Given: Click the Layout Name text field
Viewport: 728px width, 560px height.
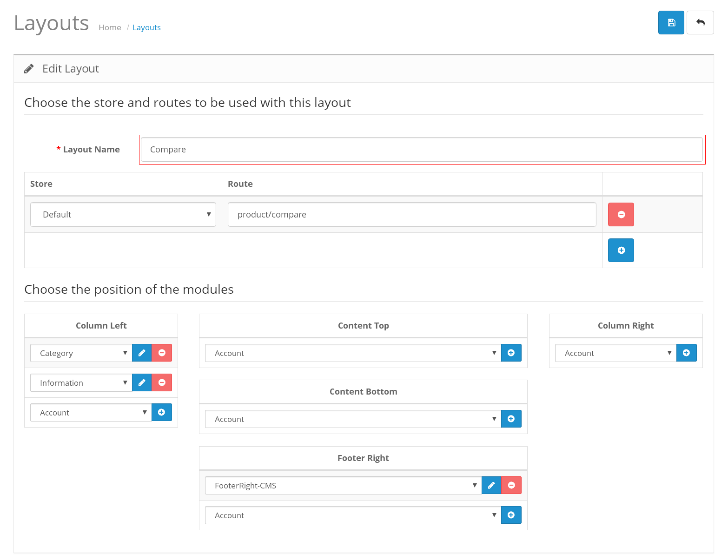Looking at the screenshot, I should coord(422,150).
